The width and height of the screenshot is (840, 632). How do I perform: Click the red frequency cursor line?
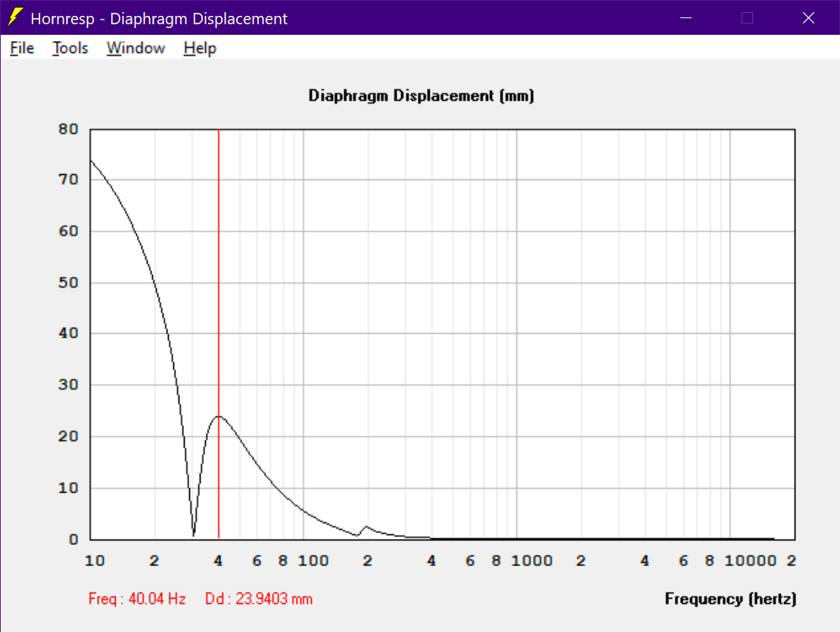(219, 332)
